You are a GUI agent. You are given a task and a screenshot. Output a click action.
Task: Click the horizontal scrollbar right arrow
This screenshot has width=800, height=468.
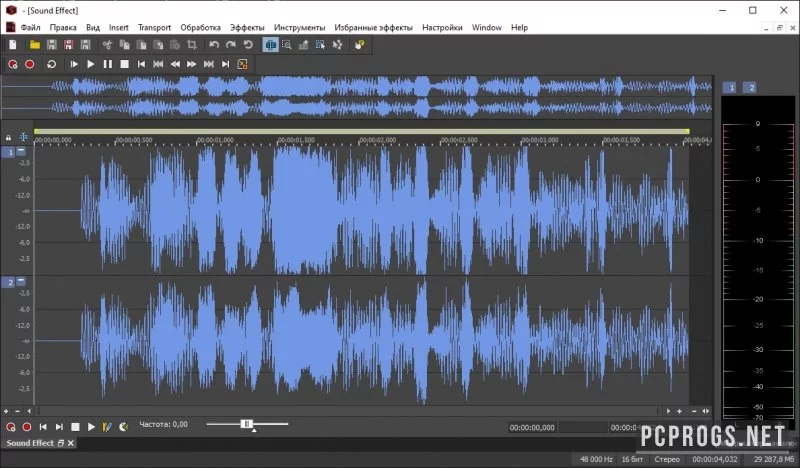pyautogui.click(x=668, y=411)
